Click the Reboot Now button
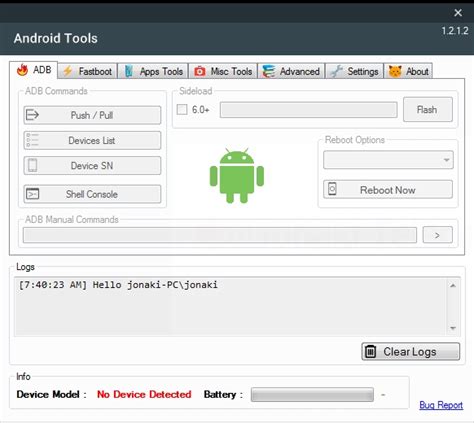The height and width of the screenshot is (423, 474). [388, 189]
